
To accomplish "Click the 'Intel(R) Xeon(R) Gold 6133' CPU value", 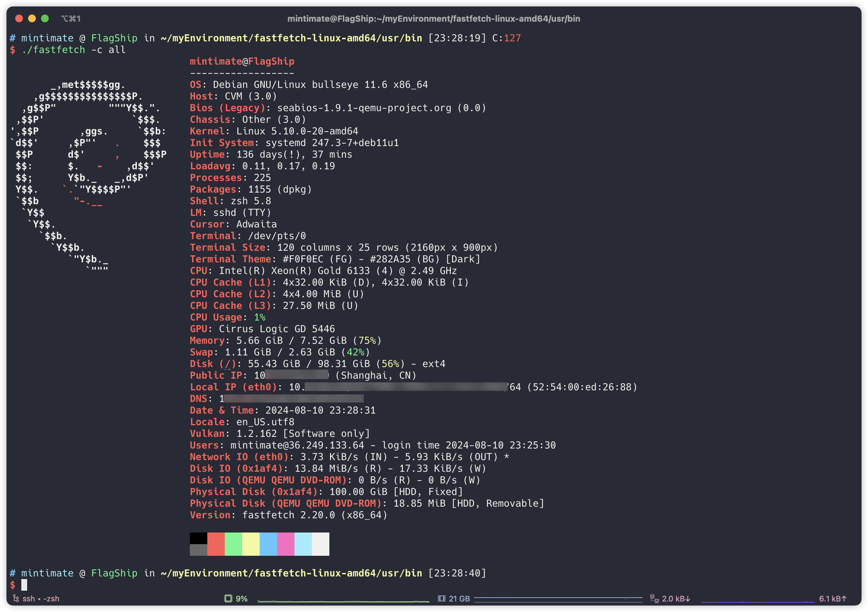I will coord(294,271).
